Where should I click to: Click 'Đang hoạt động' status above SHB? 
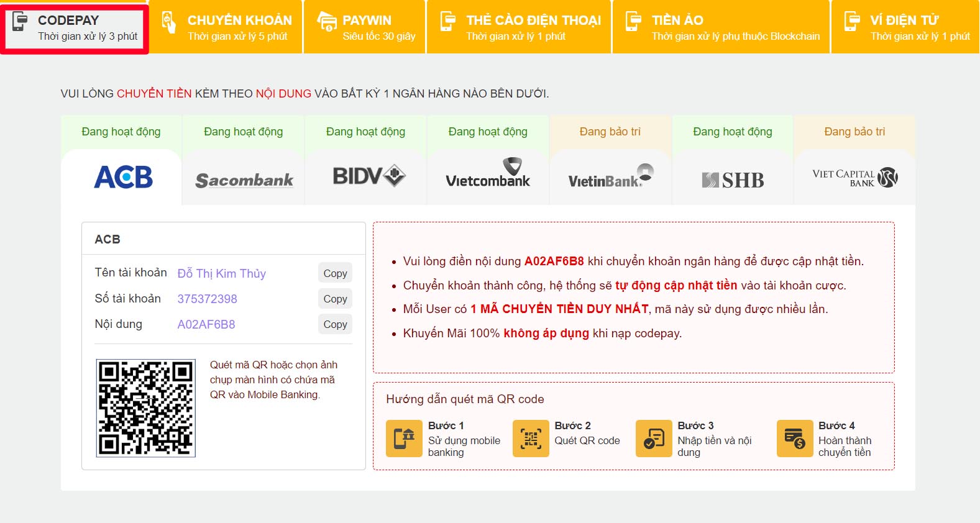[x=733, y=132]
